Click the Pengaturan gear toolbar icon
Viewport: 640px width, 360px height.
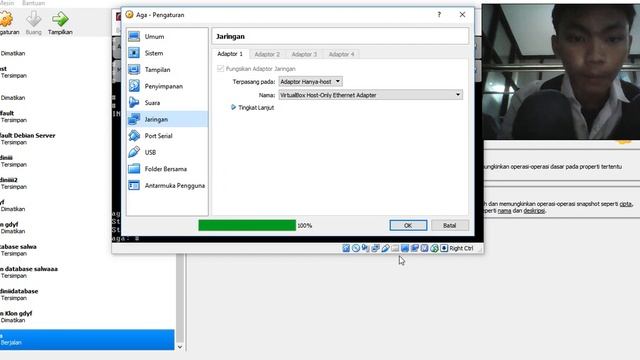(6, 19)
